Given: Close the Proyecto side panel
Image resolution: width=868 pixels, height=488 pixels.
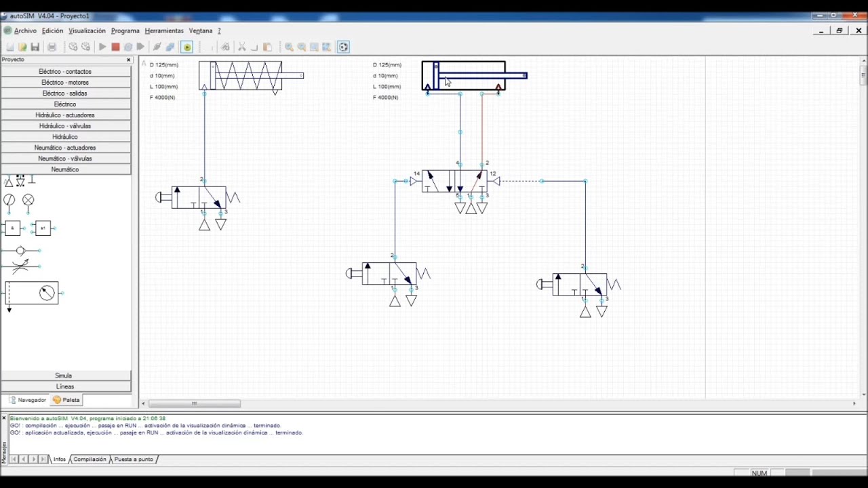Looking at the screenshot, I should click(129, 60).
